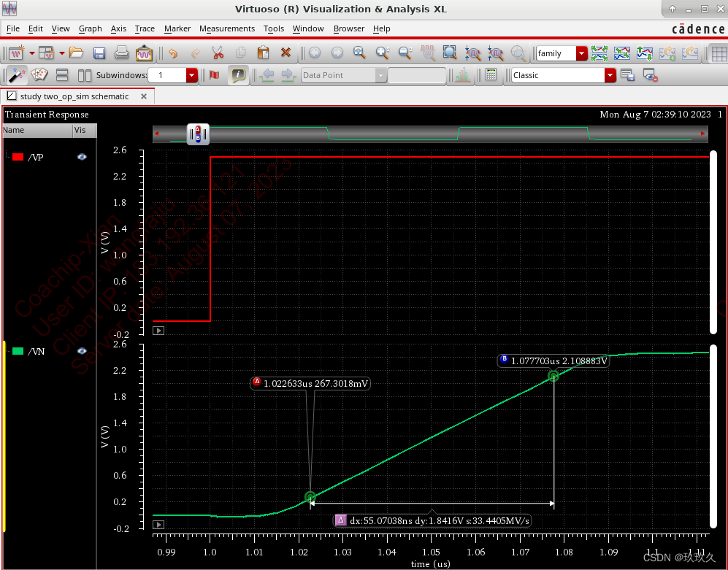The height and width of the screenshot is (570, 728).
Task: Click the red /VP color swatch
Action: (x=18, y=157)
